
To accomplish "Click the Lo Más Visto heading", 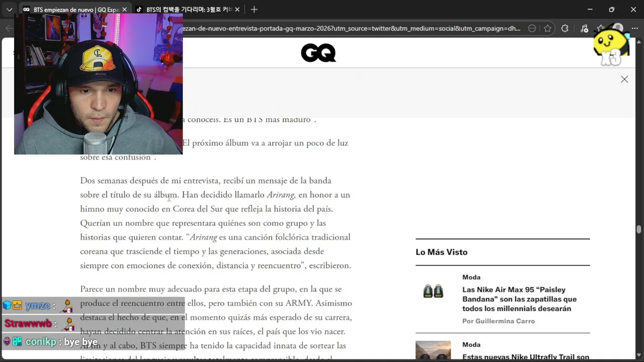I will [x=441, y=252].
